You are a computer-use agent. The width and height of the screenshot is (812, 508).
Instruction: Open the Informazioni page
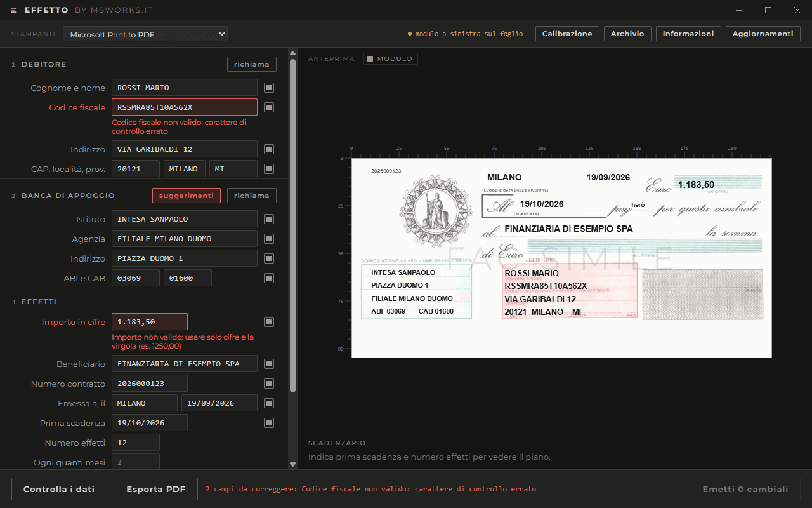click(688, 34)
